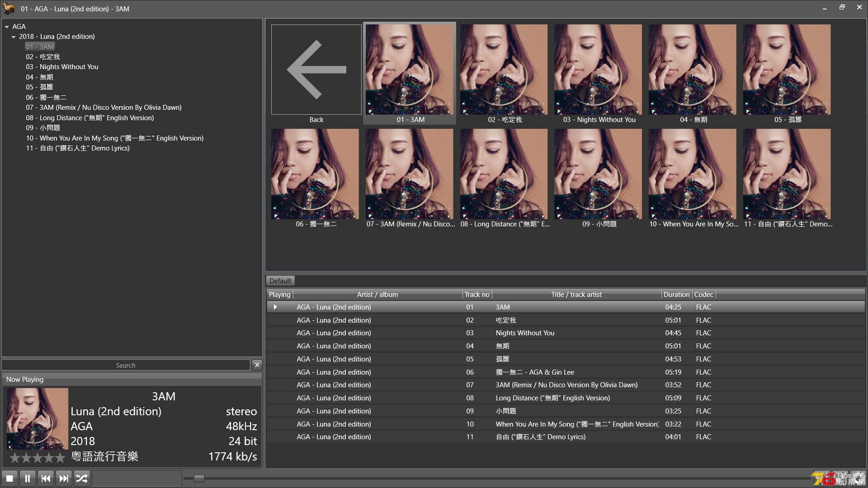Screen dimensions: 868x488
Task: Open the 03 - Nights Without You thumbnail
Action: click(x=598, y=70)
